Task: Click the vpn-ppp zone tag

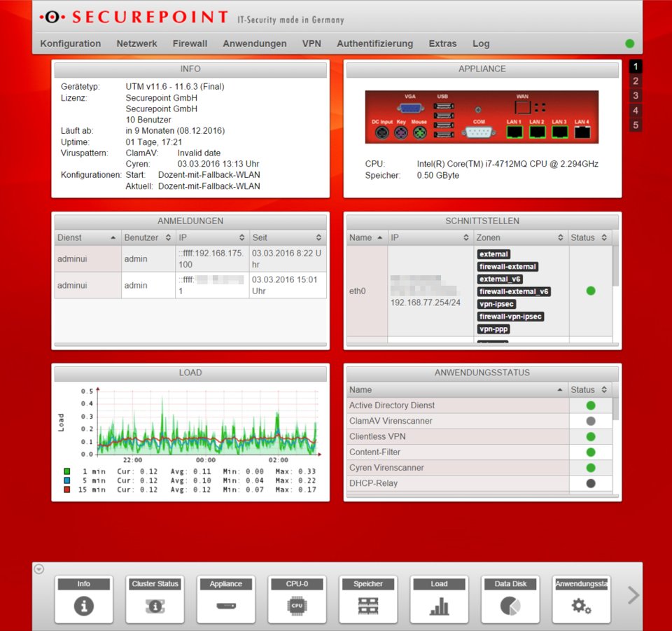Action: [493, 329]
